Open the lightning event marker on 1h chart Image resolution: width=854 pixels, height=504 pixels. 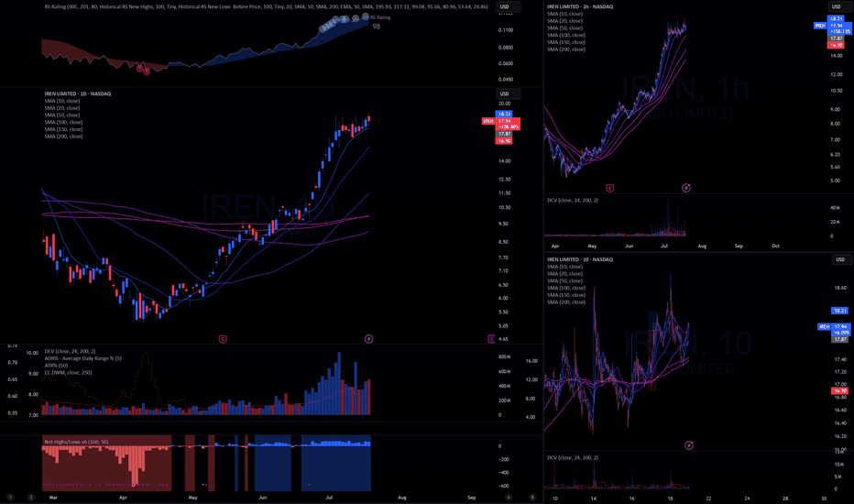[686, 188]
